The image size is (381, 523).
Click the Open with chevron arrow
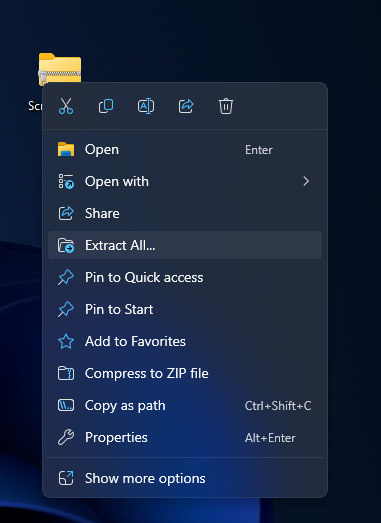pos(306,181)
